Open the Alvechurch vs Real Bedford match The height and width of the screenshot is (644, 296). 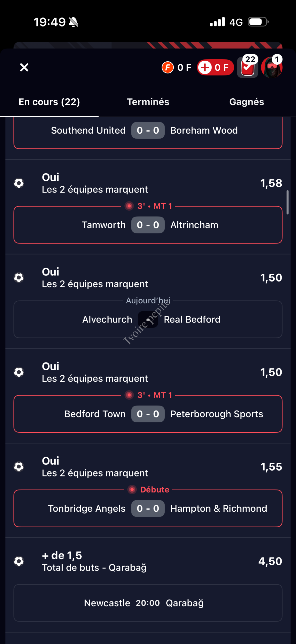coord(148,319)
